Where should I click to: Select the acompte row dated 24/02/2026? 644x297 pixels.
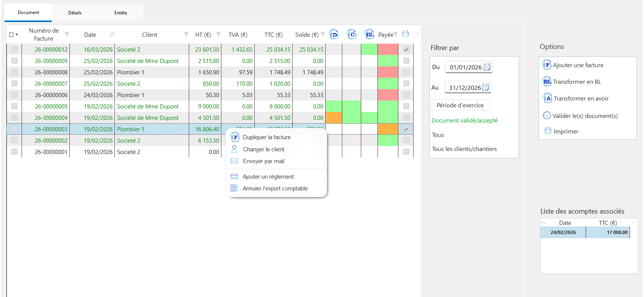(585, 232)
